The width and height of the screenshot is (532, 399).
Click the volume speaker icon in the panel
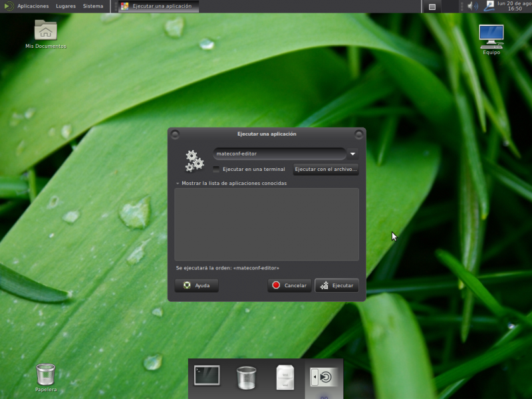[472, 6]
